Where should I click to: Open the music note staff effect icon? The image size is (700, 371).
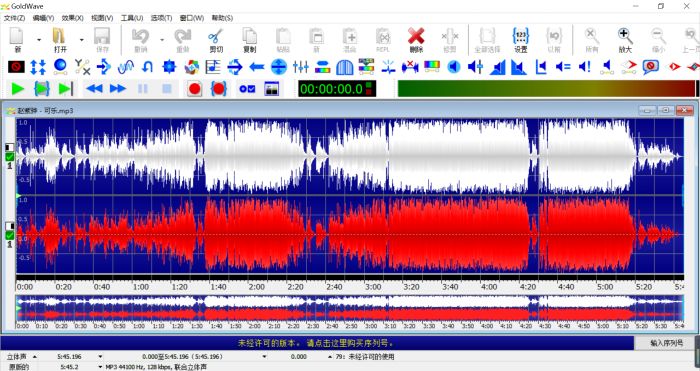(x=213, y=67)
